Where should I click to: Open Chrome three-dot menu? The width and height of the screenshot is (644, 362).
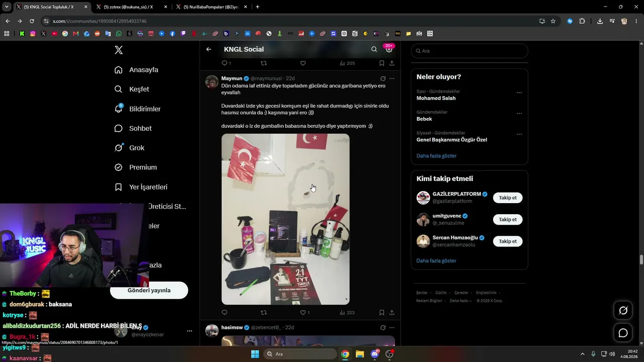[x=636, y=21]
